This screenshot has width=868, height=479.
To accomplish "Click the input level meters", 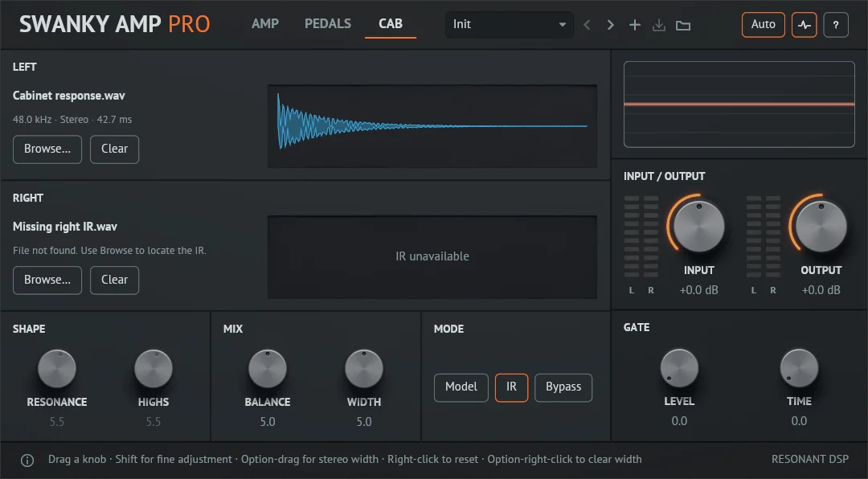I will point(641,236).
